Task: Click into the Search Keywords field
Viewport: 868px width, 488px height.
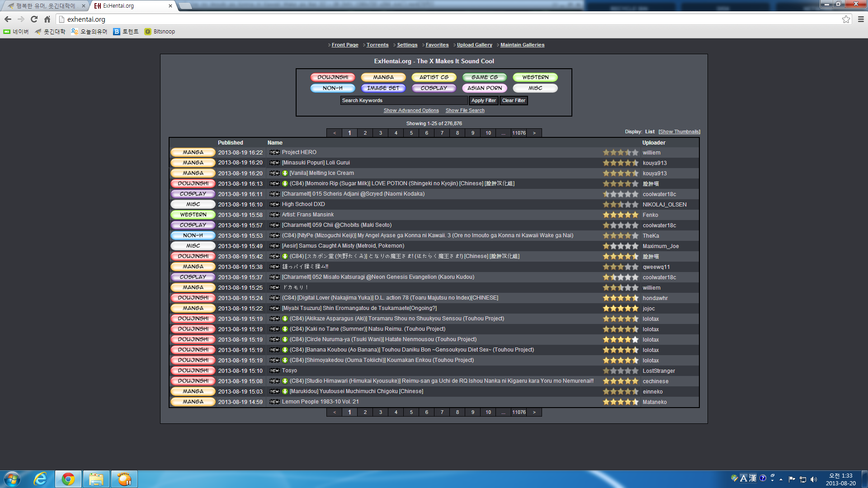Action: [x=404, y=100]
